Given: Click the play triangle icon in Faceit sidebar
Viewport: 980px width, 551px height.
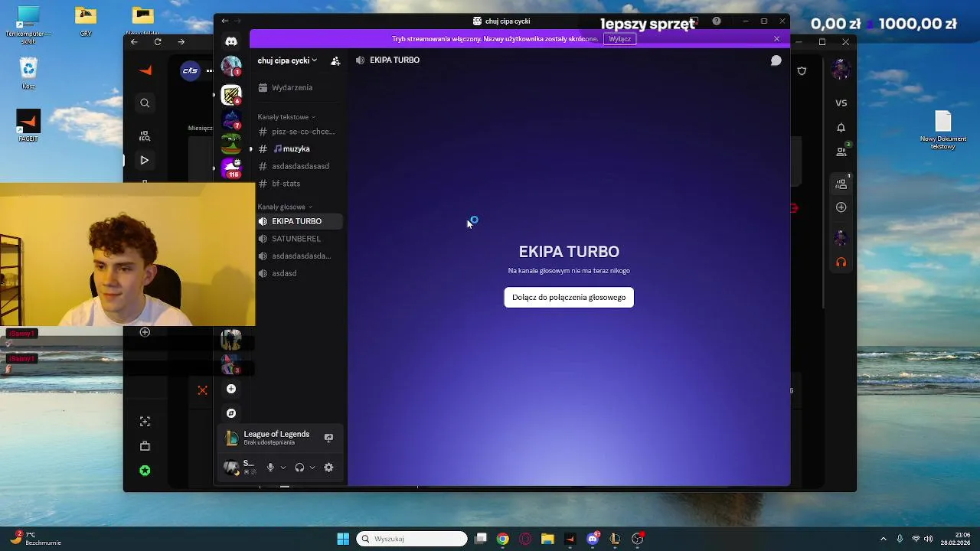Looking at the screenshot, I should 145,161.
